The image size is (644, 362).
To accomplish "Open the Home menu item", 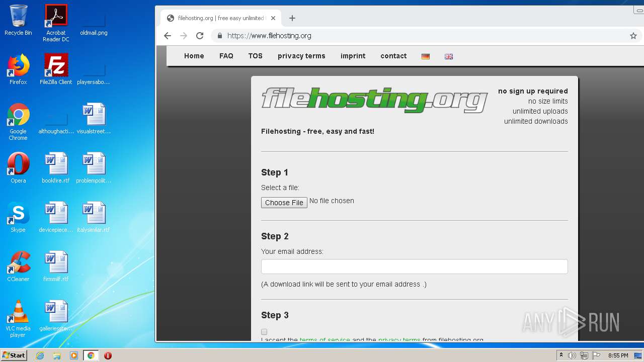I will coord(194,56).
